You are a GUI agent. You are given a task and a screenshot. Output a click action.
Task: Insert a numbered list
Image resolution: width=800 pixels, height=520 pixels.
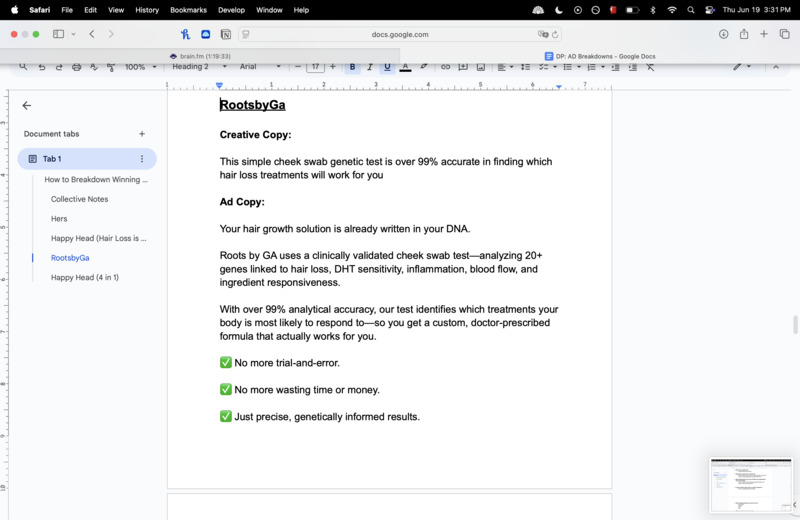591,67
